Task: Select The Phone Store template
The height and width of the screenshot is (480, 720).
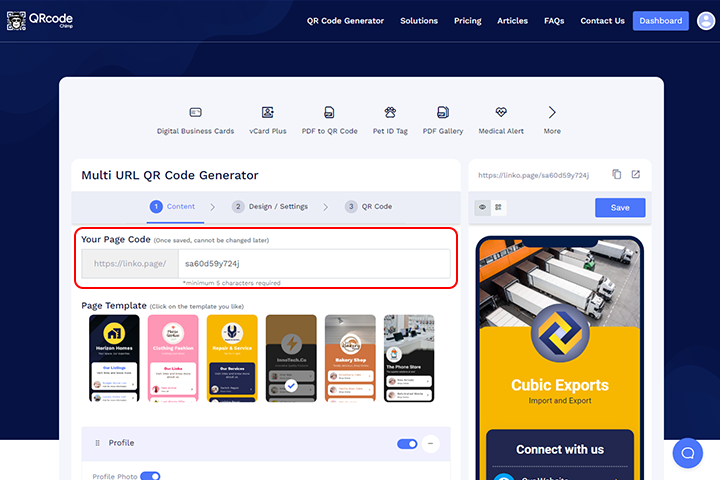Action: 409,358
